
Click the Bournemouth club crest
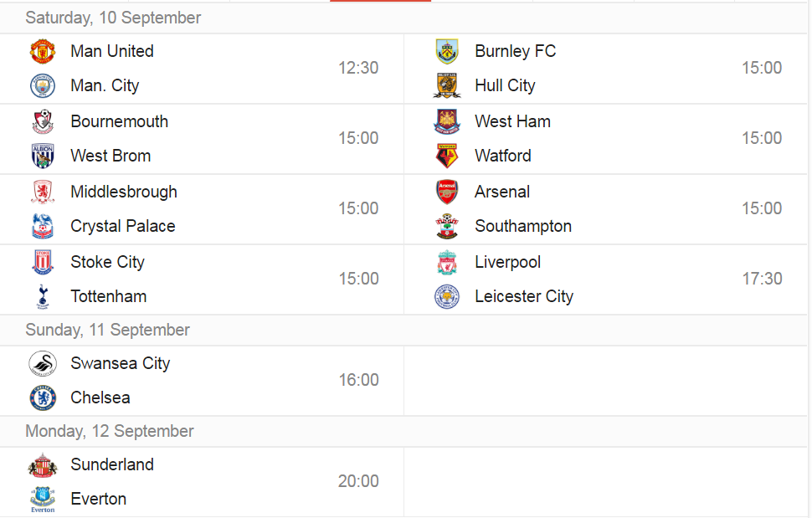[x=43, y=121]
